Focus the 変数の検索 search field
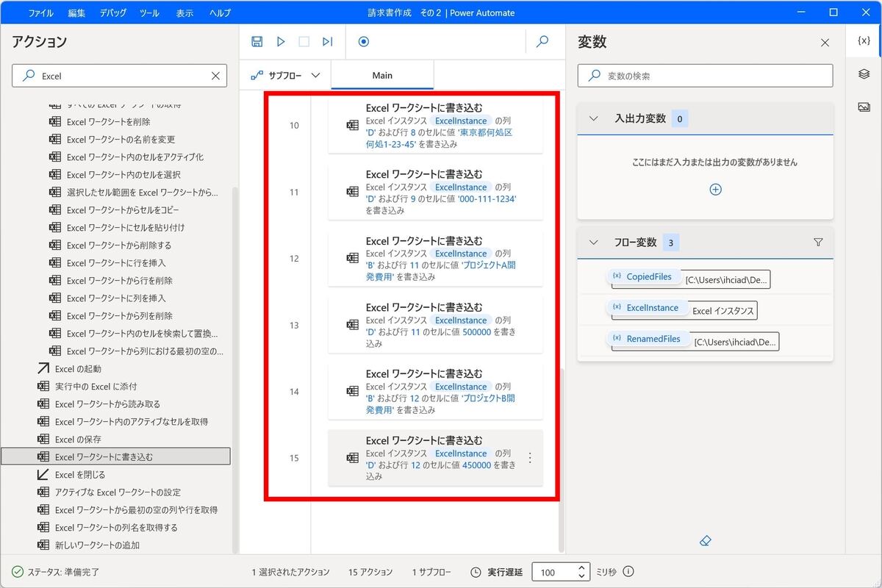This screenshot has height=588, width=882. [706, 76]
